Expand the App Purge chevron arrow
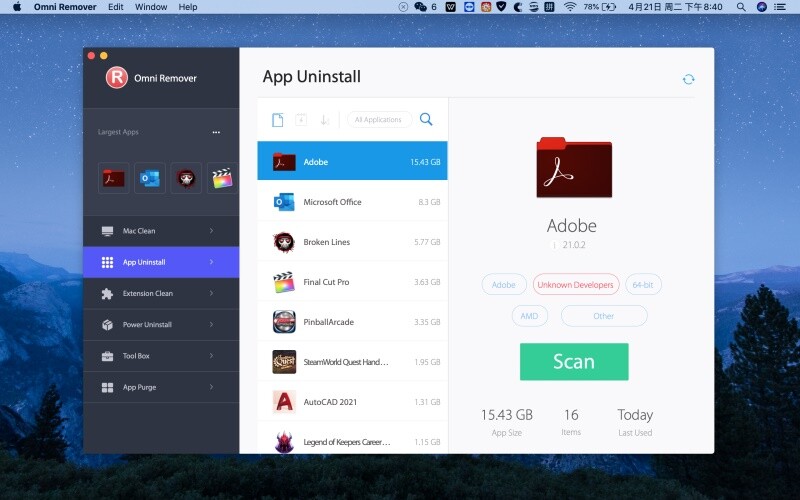Screen dimensions: 800x500 (x=211, y=387)
